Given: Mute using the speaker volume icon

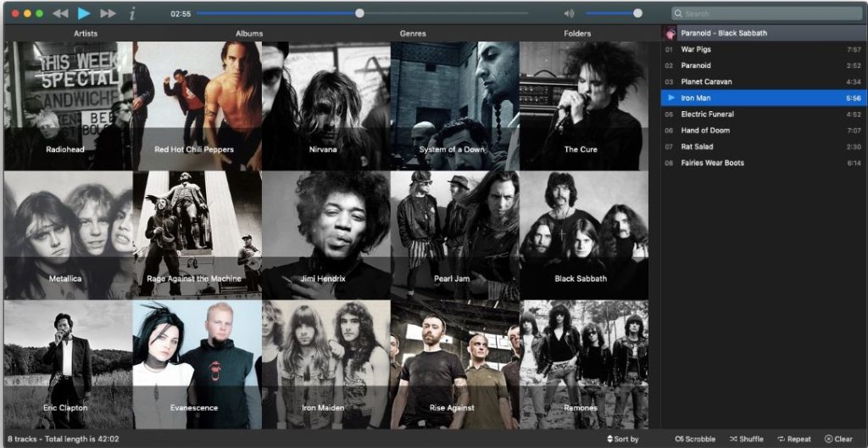Looking at the screenshot, I should tap(569, 14).
